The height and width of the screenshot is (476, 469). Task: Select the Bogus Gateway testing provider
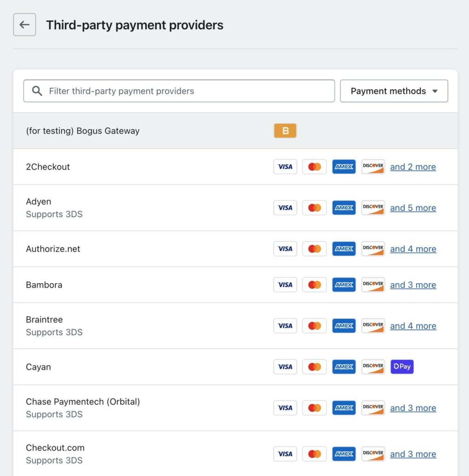tap(83, 131)
